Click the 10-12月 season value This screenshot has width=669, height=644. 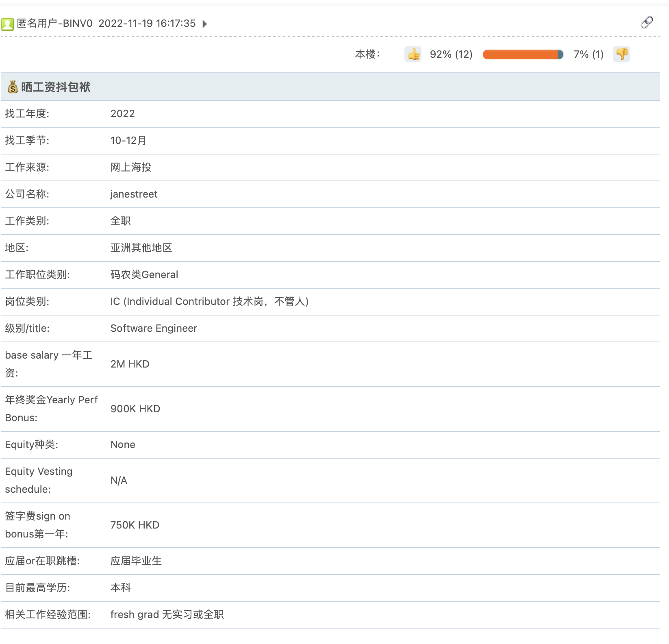(x=128, y=140)
